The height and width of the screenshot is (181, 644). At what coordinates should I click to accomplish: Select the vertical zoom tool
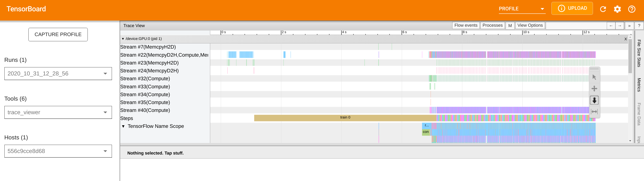click(594, 100)
